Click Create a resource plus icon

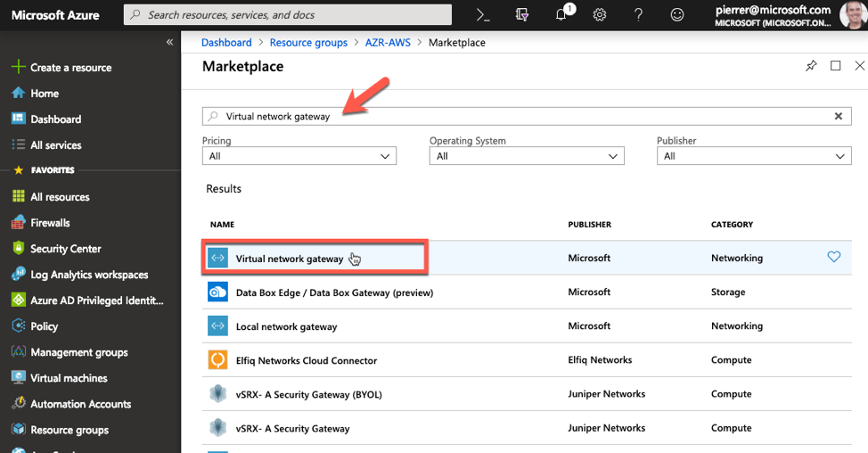click(x=18, y=67)
